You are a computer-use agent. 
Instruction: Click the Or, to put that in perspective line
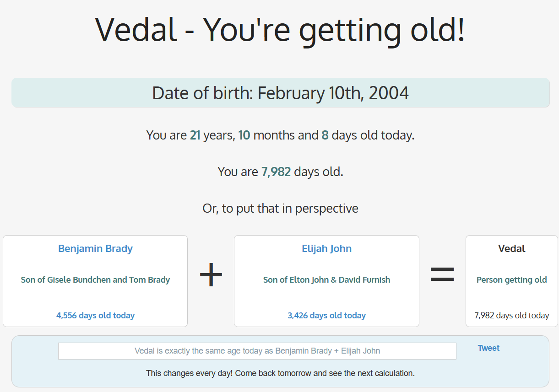coord(280,209)
